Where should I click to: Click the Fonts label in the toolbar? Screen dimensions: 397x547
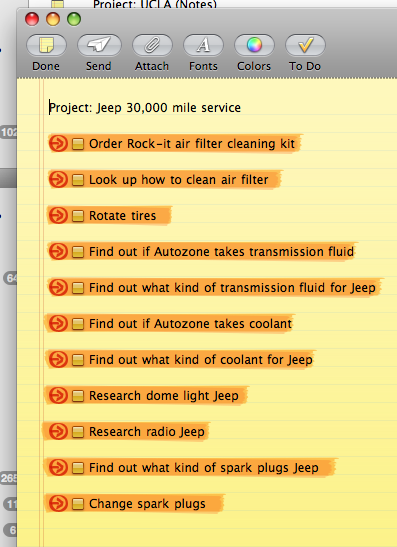pos(203,66)
